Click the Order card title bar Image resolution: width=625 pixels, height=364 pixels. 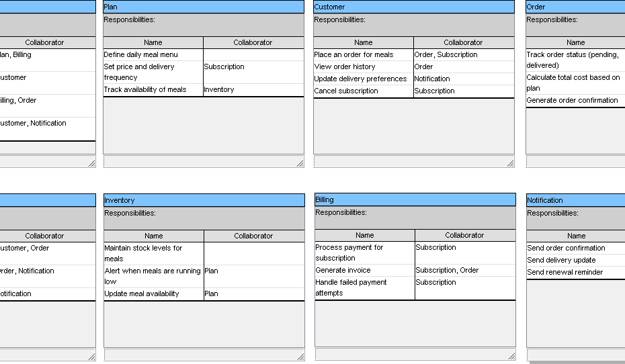(575, 7)
